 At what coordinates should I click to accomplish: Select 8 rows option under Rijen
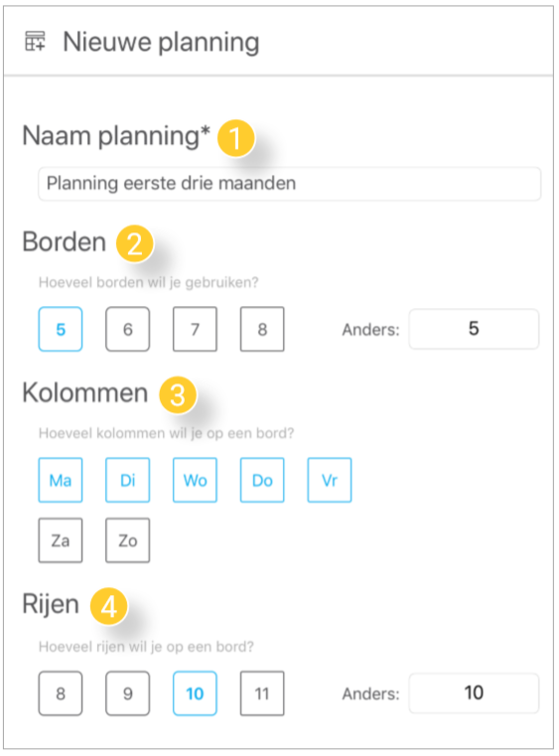[x=61, y=693]
